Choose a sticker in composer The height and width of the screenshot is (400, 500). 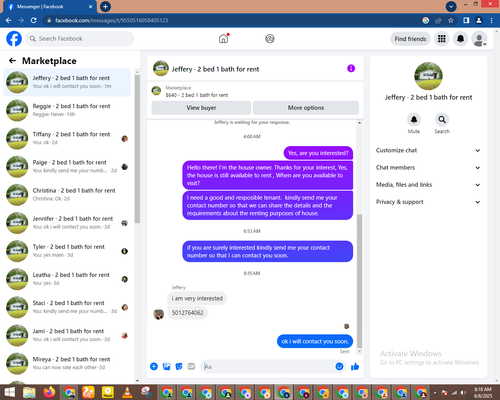tap(179, 366)
